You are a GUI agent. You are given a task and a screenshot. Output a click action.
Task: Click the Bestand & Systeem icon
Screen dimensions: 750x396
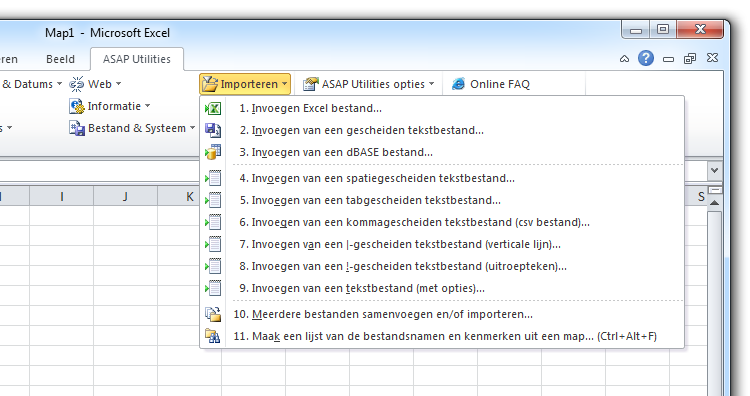pyautogui.click(x=77, y=128)
